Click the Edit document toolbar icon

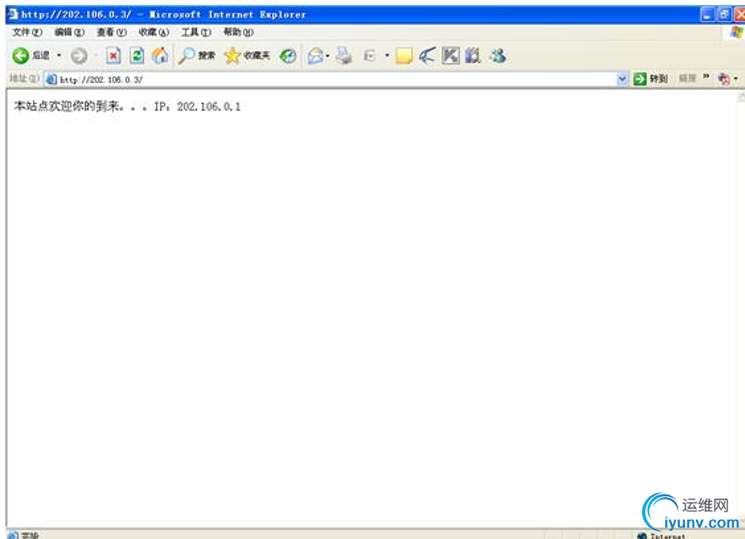tap(369, 56)
